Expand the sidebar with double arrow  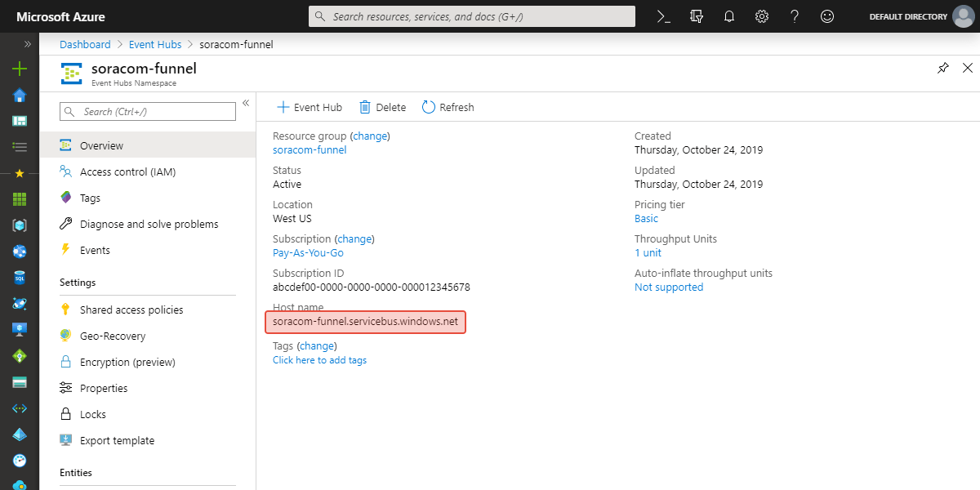pyautogui.click(x=27, y=45)
